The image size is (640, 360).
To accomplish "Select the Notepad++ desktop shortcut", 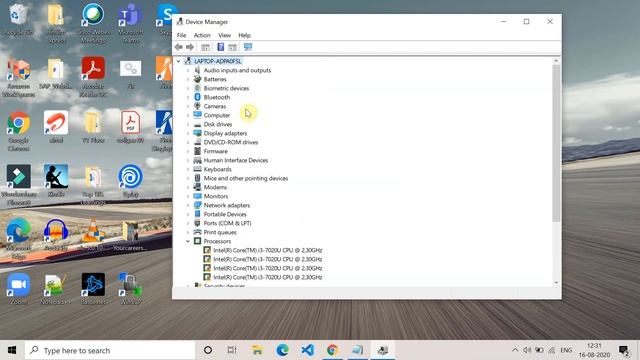I will [56, 289].
